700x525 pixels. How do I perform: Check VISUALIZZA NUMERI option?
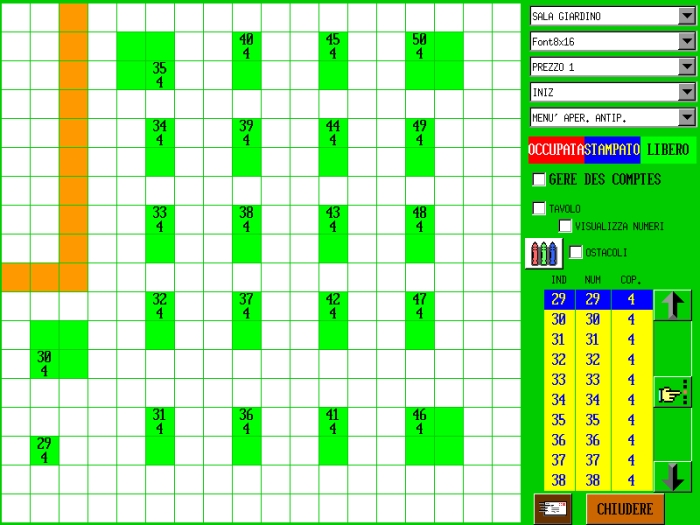tap(565, 226)
